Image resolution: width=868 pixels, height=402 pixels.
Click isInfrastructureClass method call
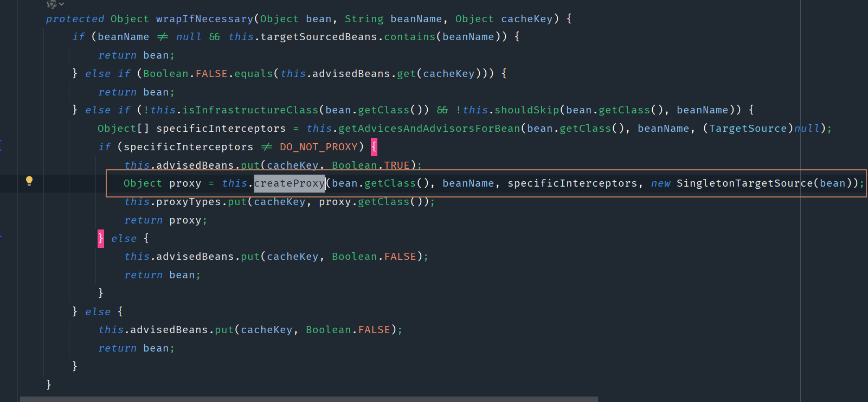[250, 110]
